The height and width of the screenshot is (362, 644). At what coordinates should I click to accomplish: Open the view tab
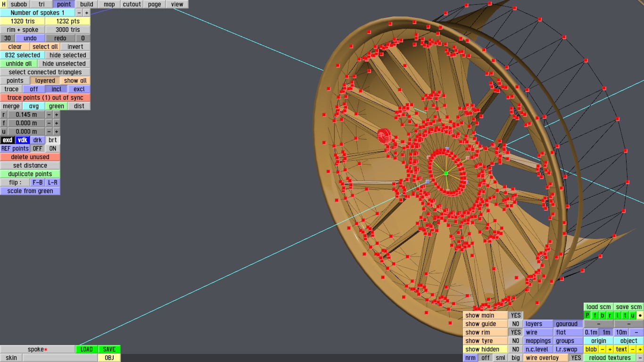(x=177, y=4)
